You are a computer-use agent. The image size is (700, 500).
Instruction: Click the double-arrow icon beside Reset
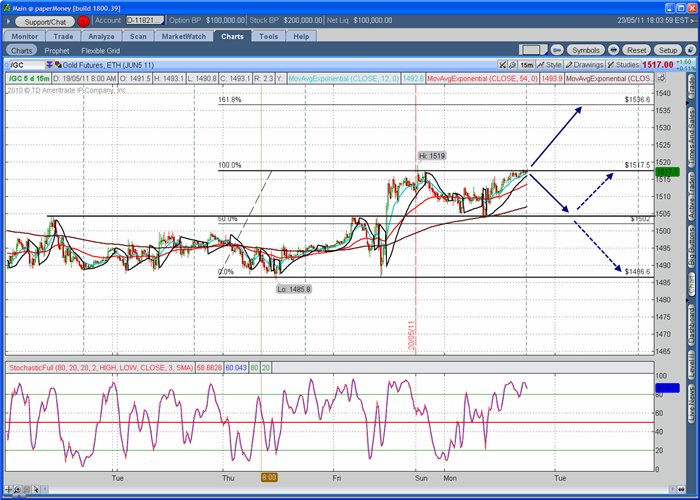click(x=614, y=50)
